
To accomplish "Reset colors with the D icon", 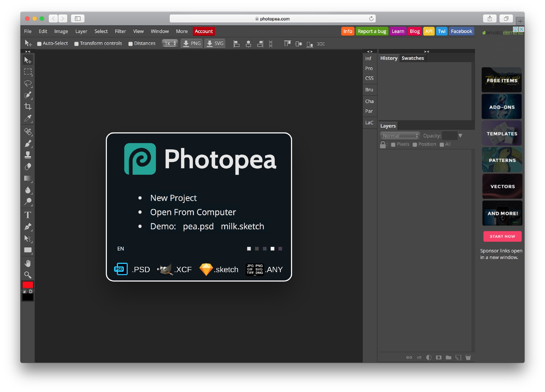I will click(x=30, y=291).
